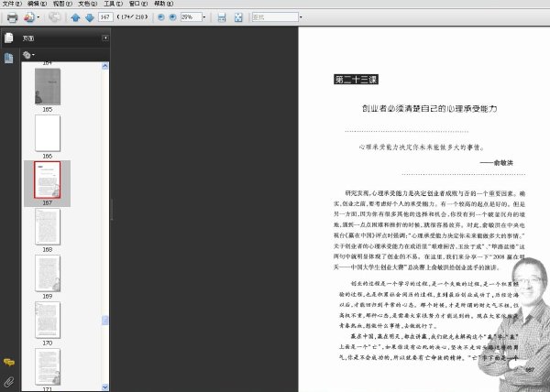Viewport: 550px width, 392px height.
Task: Click the thumbnail scrollbar thumb
Action: pos(104,321)
